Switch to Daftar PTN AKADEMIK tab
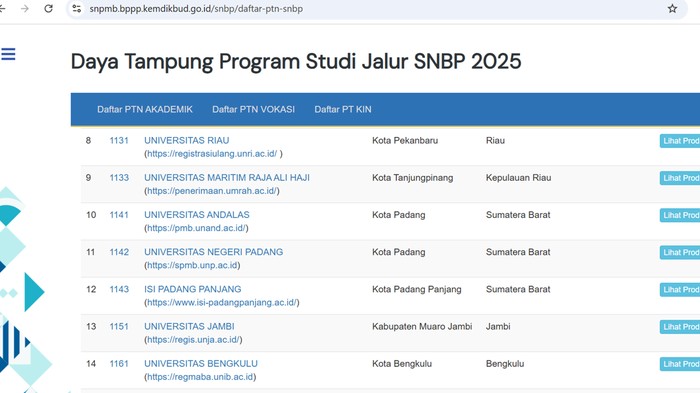 [x=145, y=109]
